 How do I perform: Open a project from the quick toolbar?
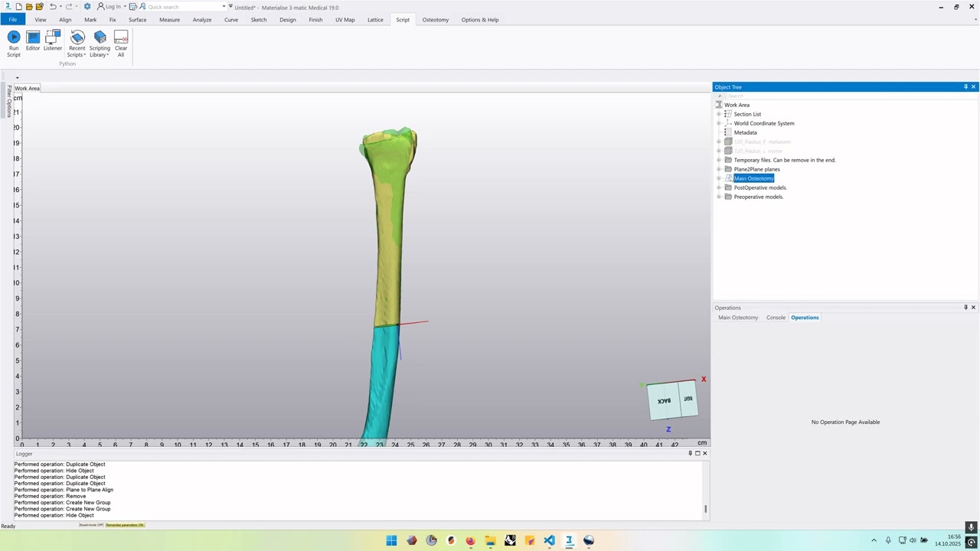(x=29, y=7)
